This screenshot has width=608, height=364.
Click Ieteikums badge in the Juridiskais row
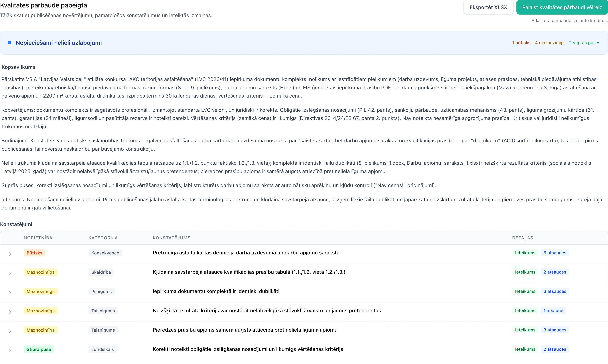(525, 349)
